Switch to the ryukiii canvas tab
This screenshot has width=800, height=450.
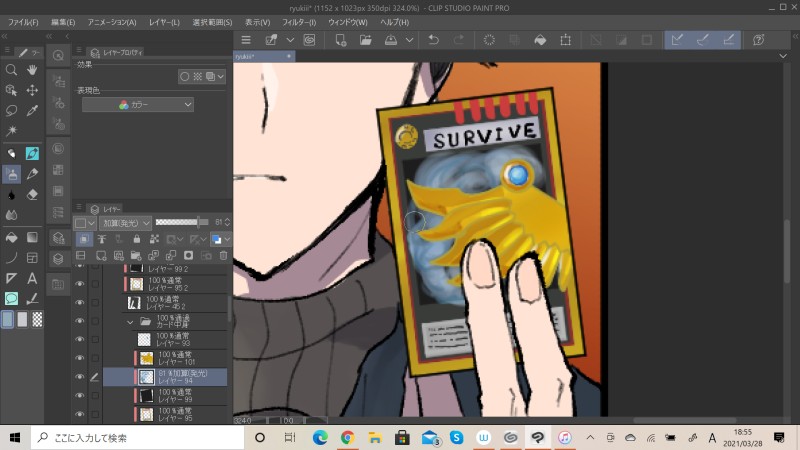264,56
